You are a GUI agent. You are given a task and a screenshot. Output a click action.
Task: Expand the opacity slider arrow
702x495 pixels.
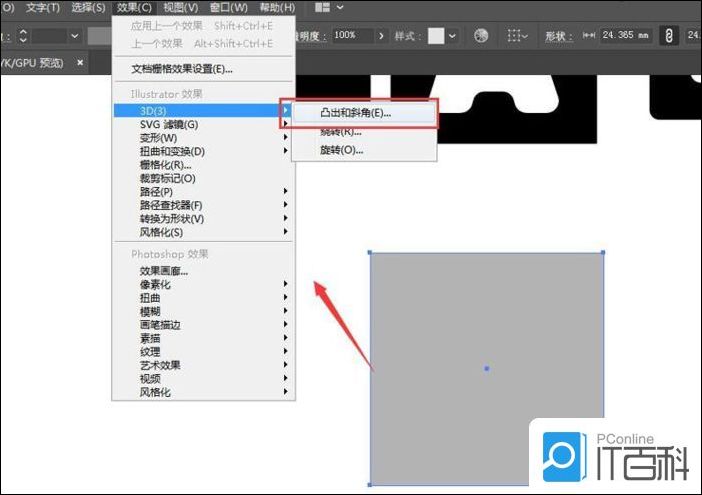coord(381,36)
